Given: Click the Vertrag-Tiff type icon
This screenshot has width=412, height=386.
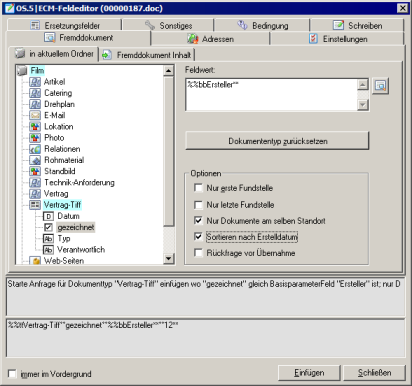Looking at the screenshot, I should (35, 205).
